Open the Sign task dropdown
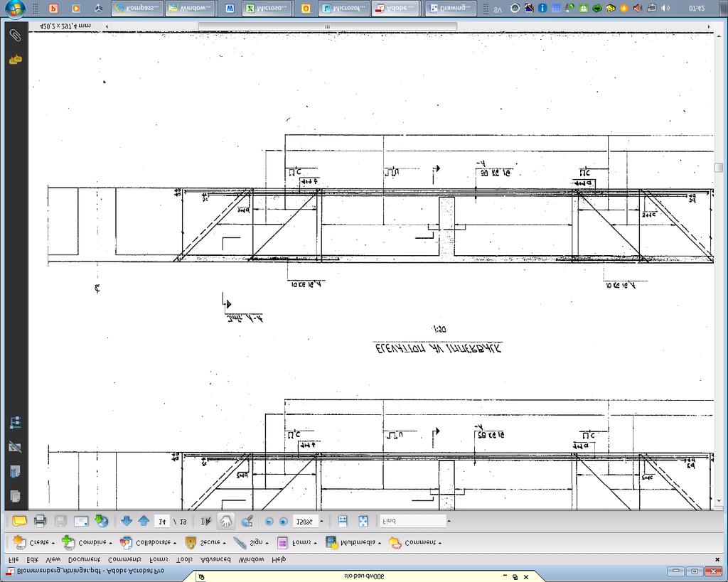The image size is (728, 582). click(251, 542)
